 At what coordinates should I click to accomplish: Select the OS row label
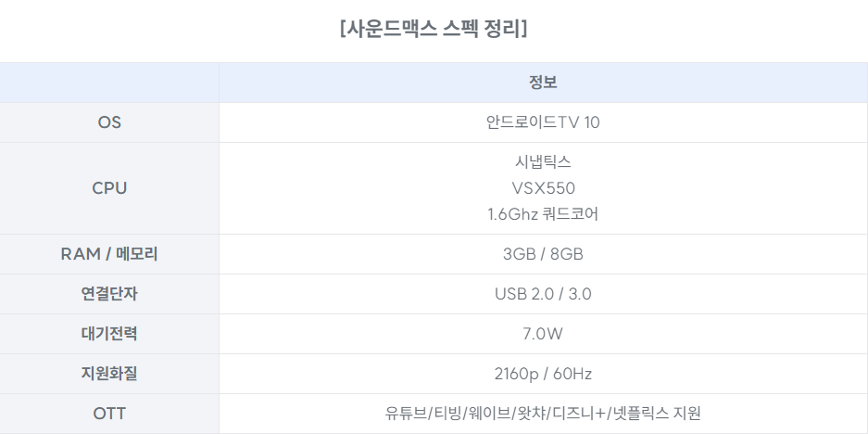pos(109,122)
